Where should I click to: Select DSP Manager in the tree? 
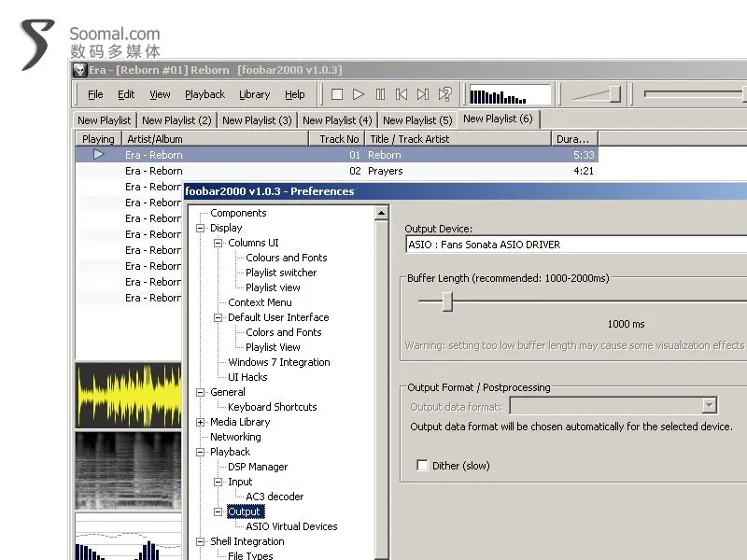click(x=258, y=468)
